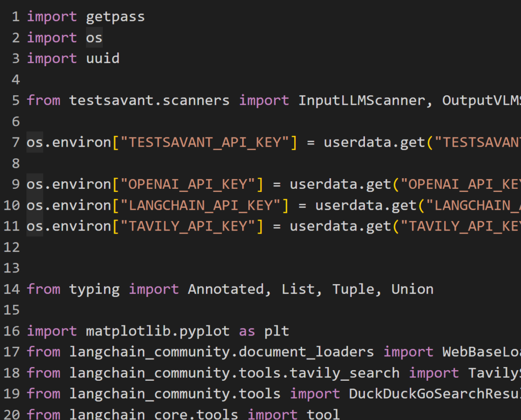Screen dimensions: 521x420
Task: Click testsavant.scanners module name
Action: pyautogui.click(x=149, y=100)
